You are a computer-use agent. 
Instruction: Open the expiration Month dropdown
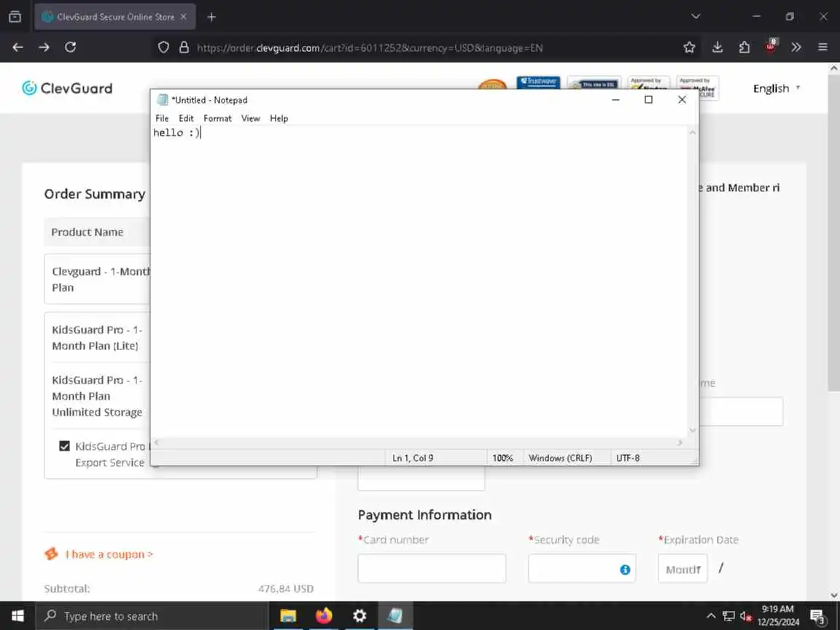point(682,569)
